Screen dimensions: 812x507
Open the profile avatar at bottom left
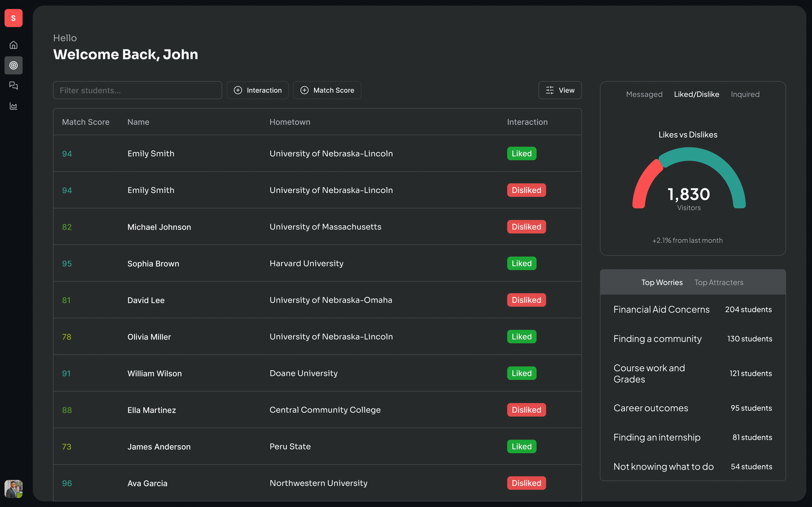coord(13,489)
